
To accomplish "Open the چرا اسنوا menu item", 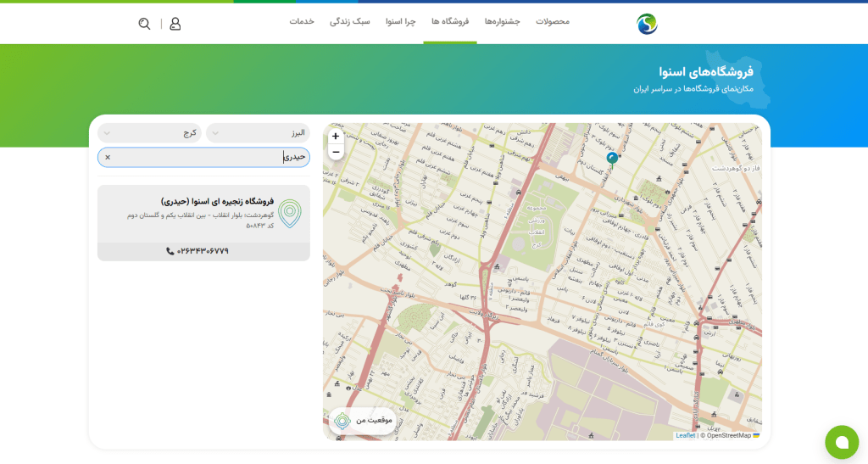I will tap(401, 21).
